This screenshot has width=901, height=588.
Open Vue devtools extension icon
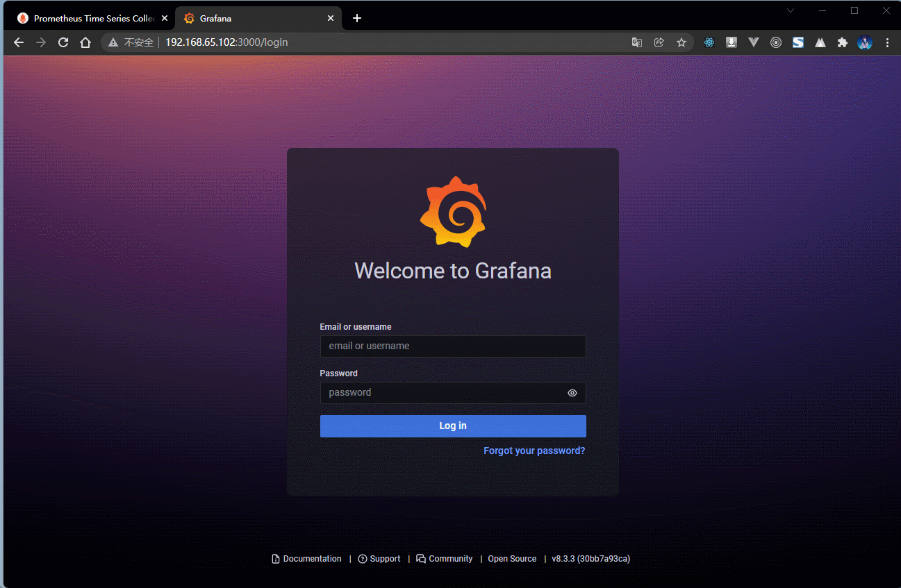[x=754, y=42]
